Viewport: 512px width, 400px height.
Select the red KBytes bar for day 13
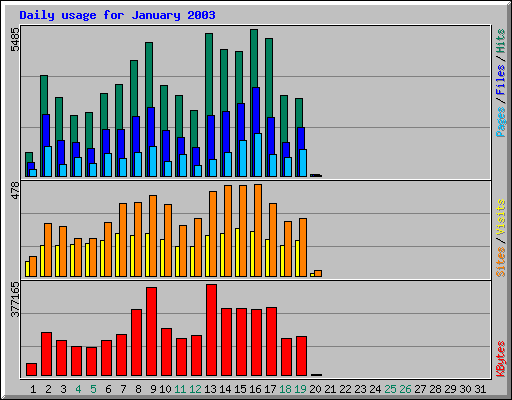(x=211, y=330)
